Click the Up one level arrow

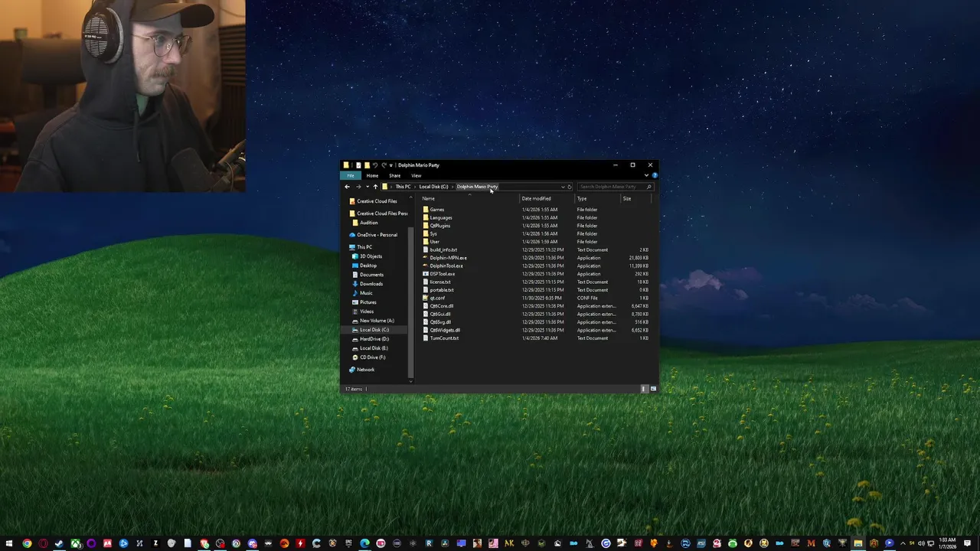(x=374, y=187)
